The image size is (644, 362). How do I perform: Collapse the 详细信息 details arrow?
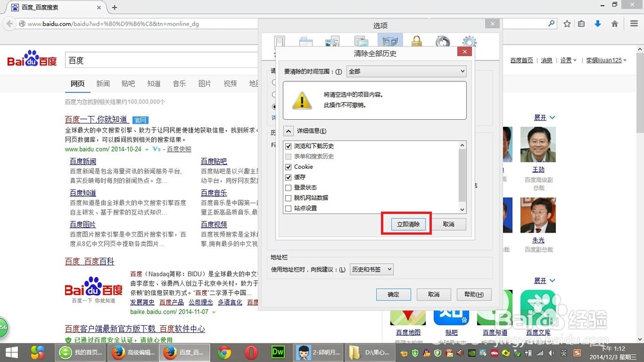(289, 131)
